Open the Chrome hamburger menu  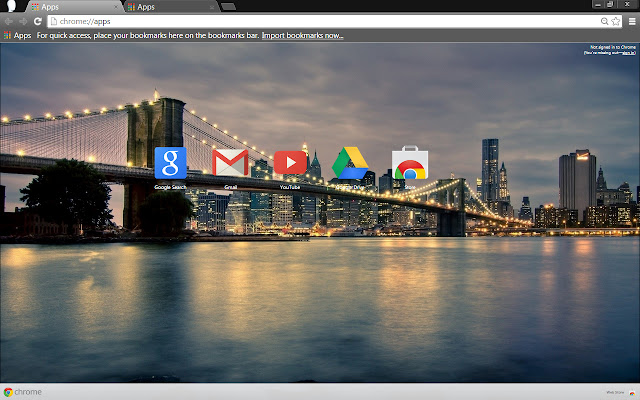(x=632, y=22)
